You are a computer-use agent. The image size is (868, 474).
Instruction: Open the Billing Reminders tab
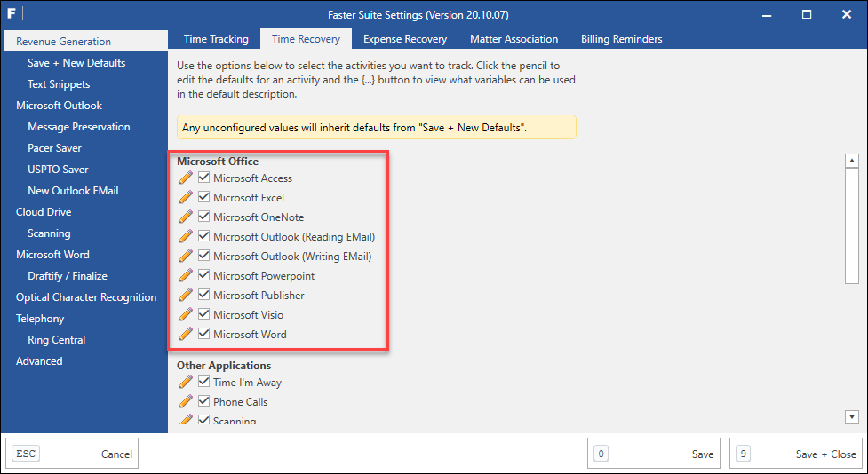coord(621,39)
